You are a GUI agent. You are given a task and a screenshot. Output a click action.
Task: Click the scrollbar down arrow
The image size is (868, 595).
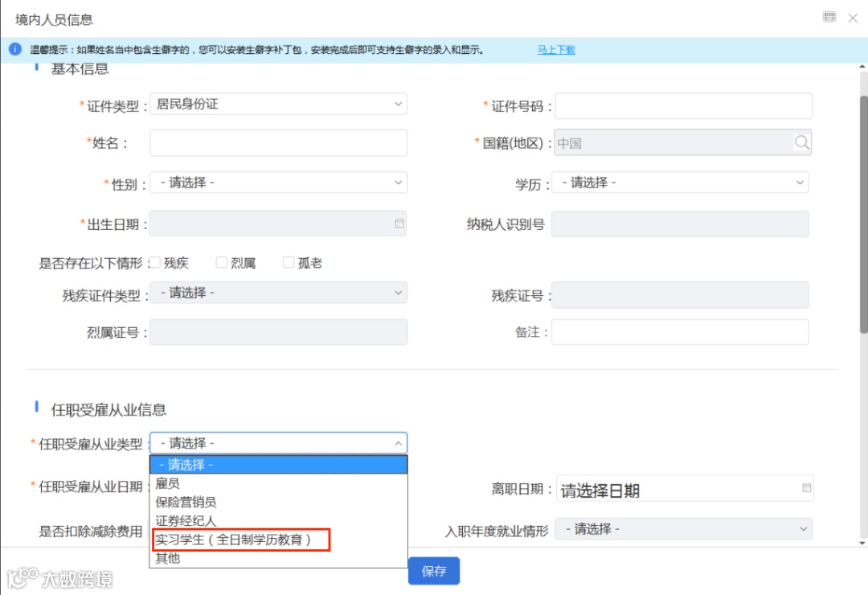pyautogui.click(x=862, y=543)
